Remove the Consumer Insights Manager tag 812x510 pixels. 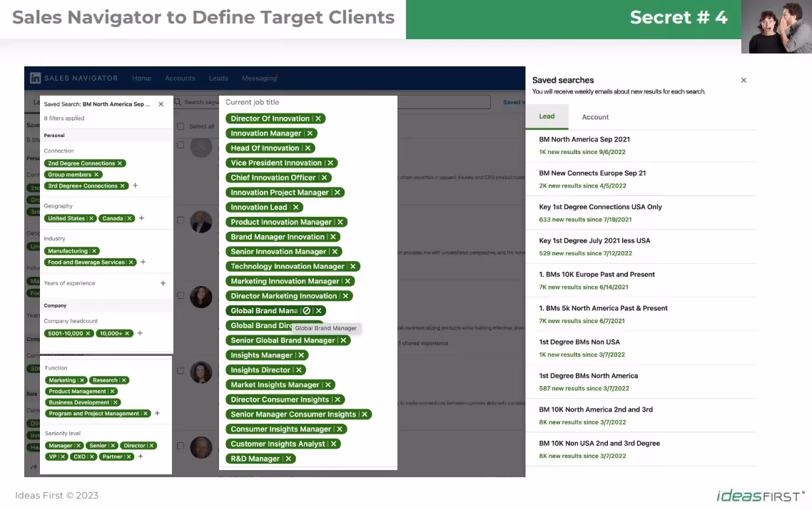point(340,429)
